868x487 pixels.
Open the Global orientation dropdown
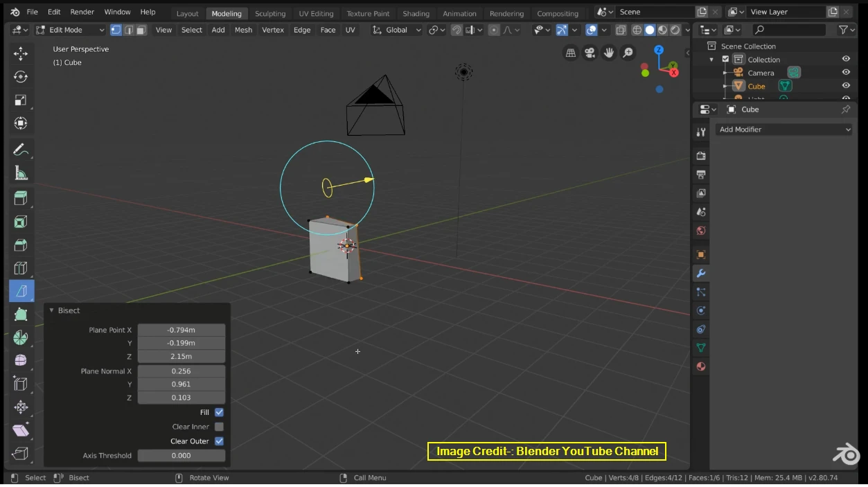(x=396, y=30)
